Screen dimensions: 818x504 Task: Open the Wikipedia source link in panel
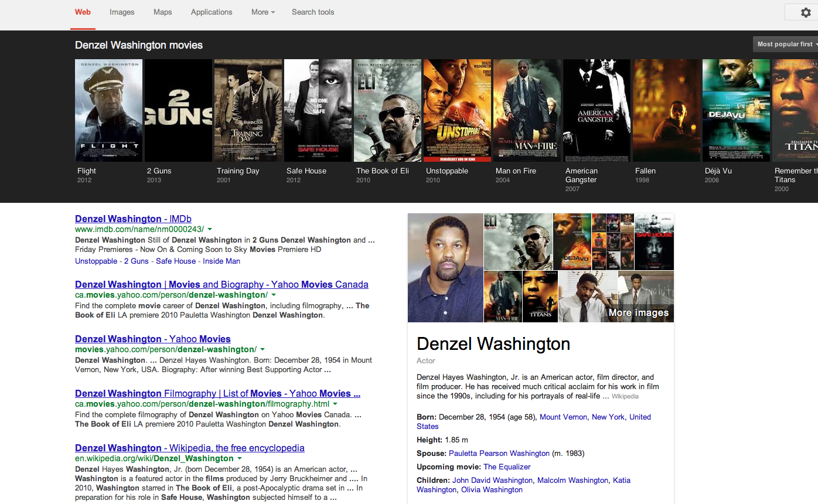coord(625,397)
